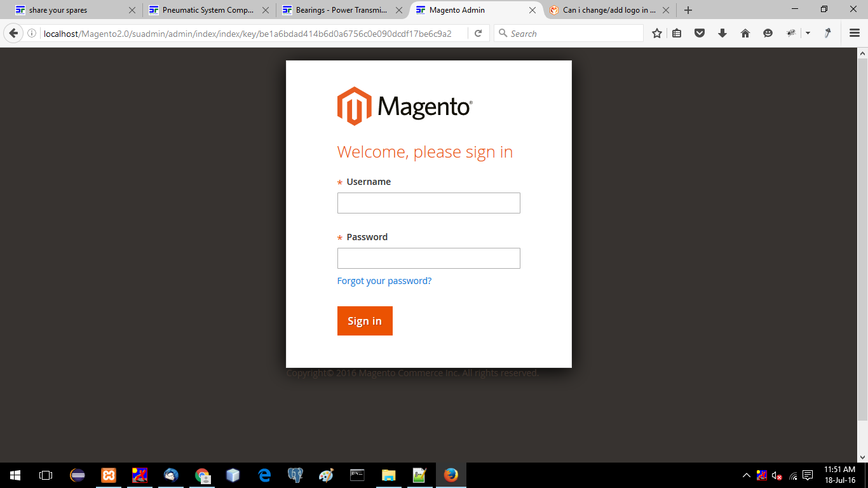Show bookmarks list icon

coord(677,34)
